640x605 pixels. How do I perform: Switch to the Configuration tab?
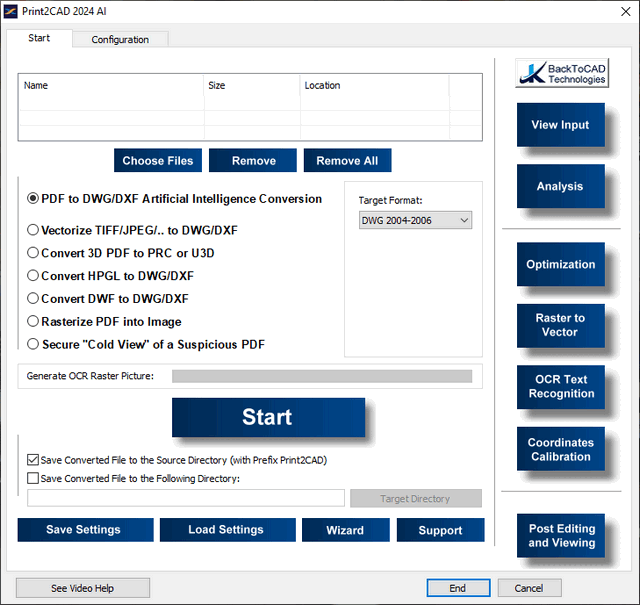(120, 40)
